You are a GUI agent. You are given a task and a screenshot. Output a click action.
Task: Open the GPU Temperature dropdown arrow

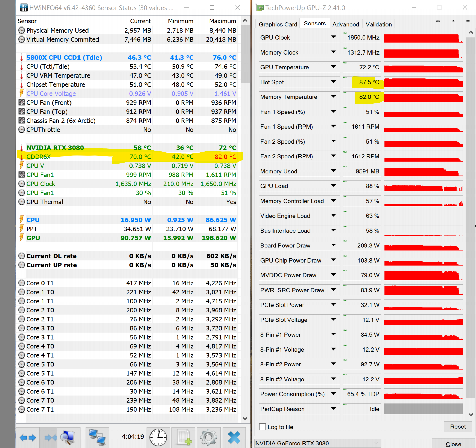click(333, 67)
